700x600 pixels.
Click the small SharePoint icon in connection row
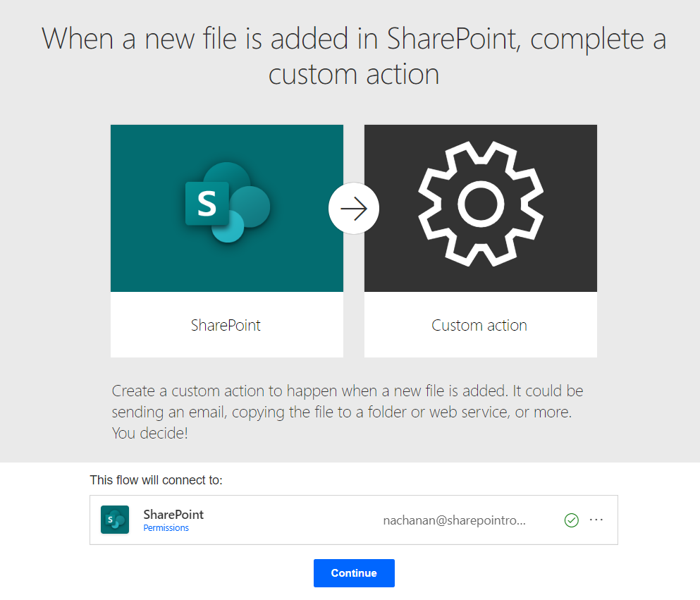pyautogui.click(x=115, y=520)
